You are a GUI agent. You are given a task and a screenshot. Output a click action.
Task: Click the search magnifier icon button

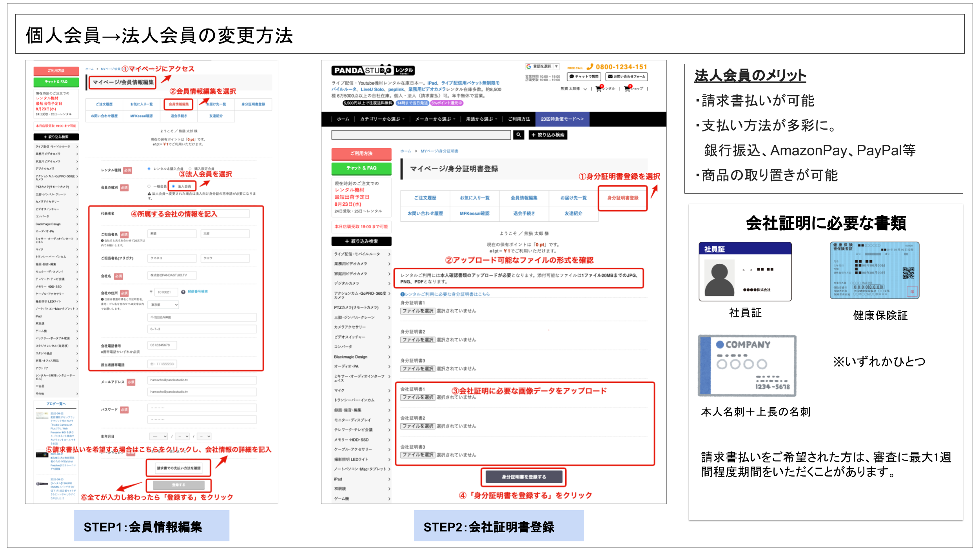pos(518,135)
